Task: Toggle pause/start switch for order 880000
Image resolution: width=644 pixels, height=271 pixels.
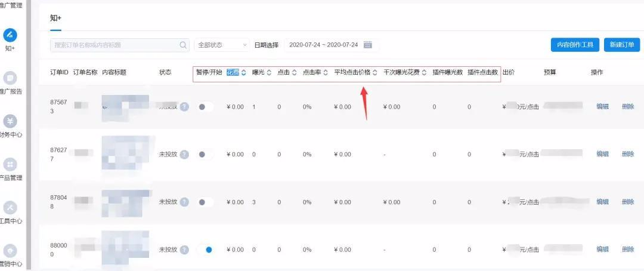Action: pyautogui.click(x=205, y=250)
